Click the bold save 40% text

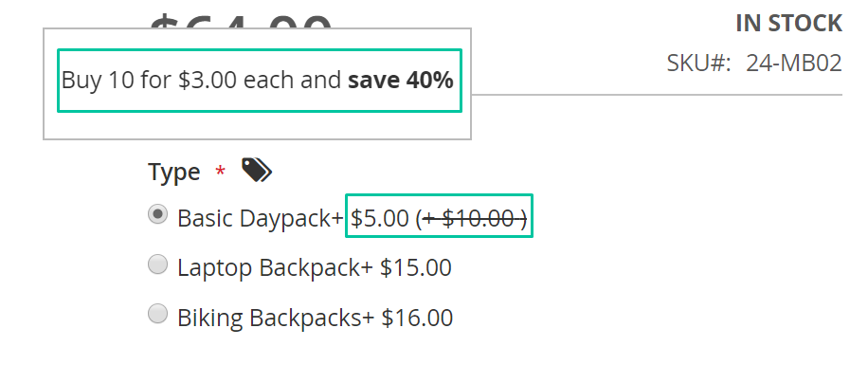click(401, 81)
